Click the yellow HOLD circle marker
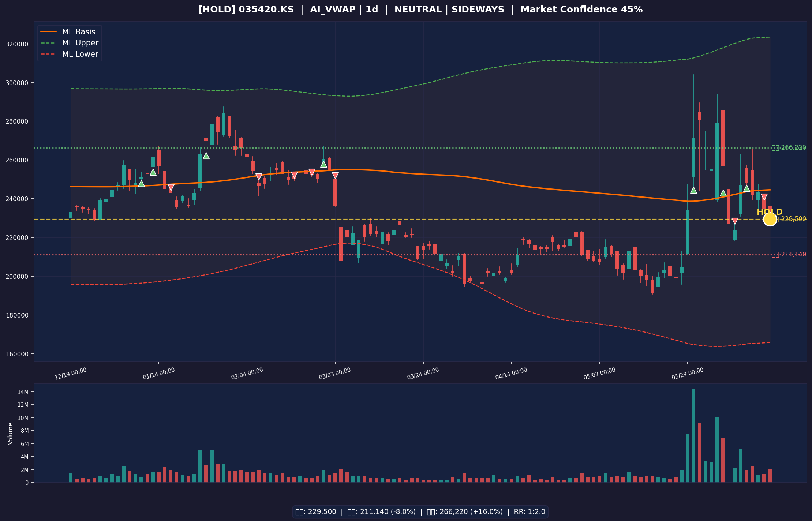This screenshot has height=521, width=812. pyautogui.click(x=770, y=219)
